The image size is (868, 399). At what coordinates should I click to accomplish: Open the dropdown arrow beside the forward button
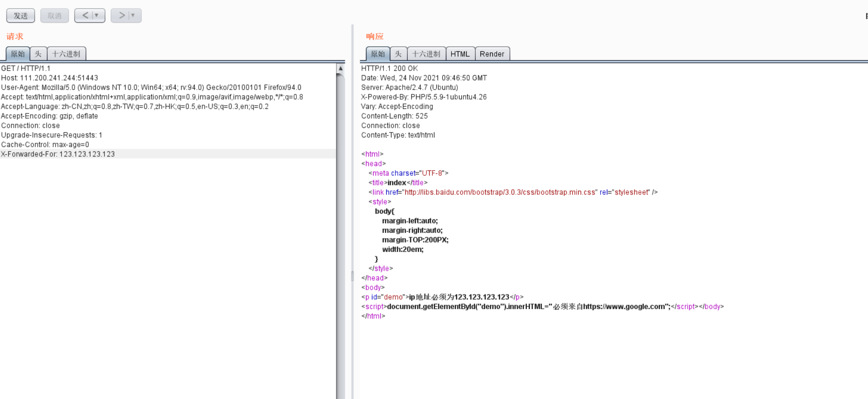(134, 15)
